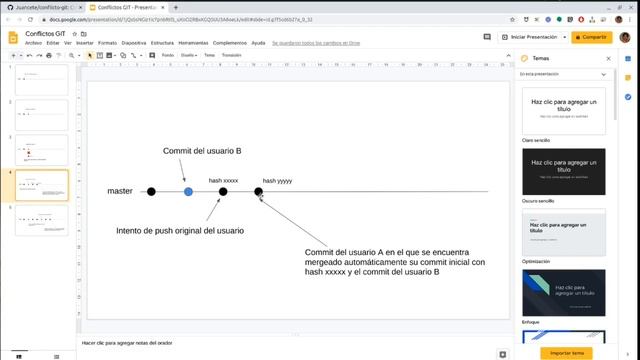Open Calendar in the side panel

[x=628, y=59]
